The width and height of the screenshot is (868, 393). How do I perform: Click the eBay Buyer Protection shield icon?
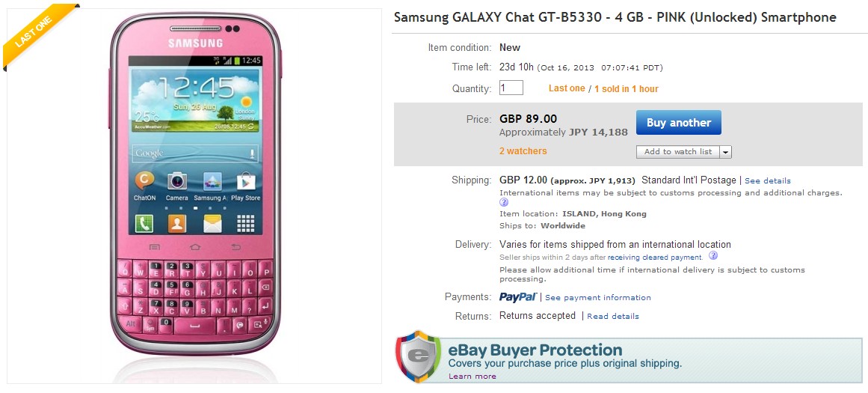(x=419, y=357)
